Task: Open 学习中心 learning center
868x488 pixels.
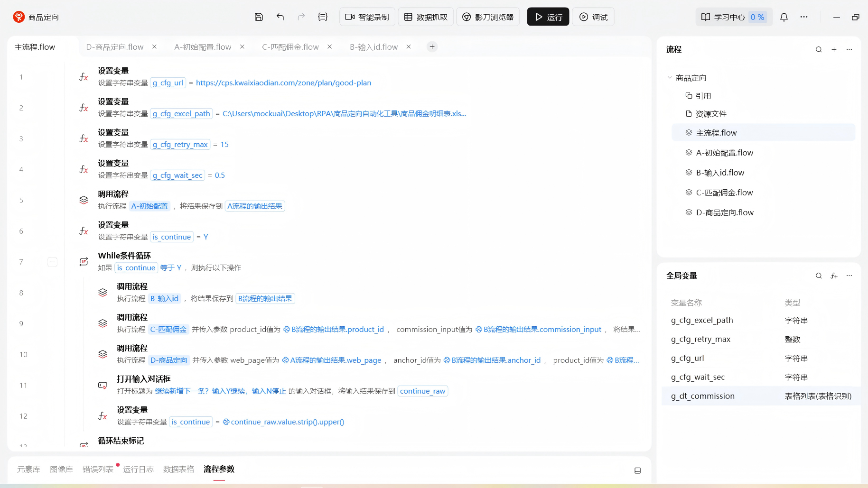Action: click(x=734, y=17)
